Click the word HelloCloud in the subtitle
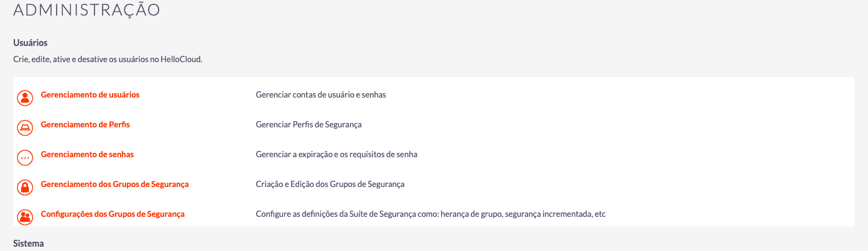Image resolution: width=868 pixels, height=251 pixels. click(183, 60)
